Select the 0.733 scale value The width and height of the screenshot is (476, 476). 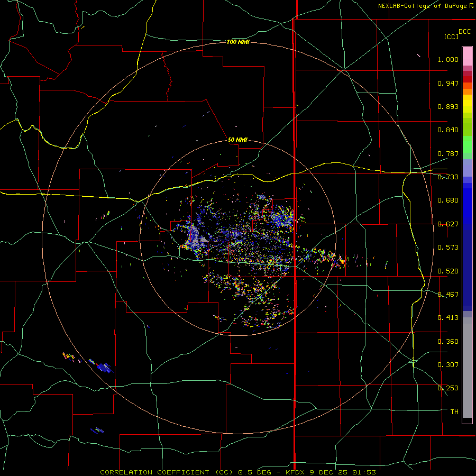point(448,177)
